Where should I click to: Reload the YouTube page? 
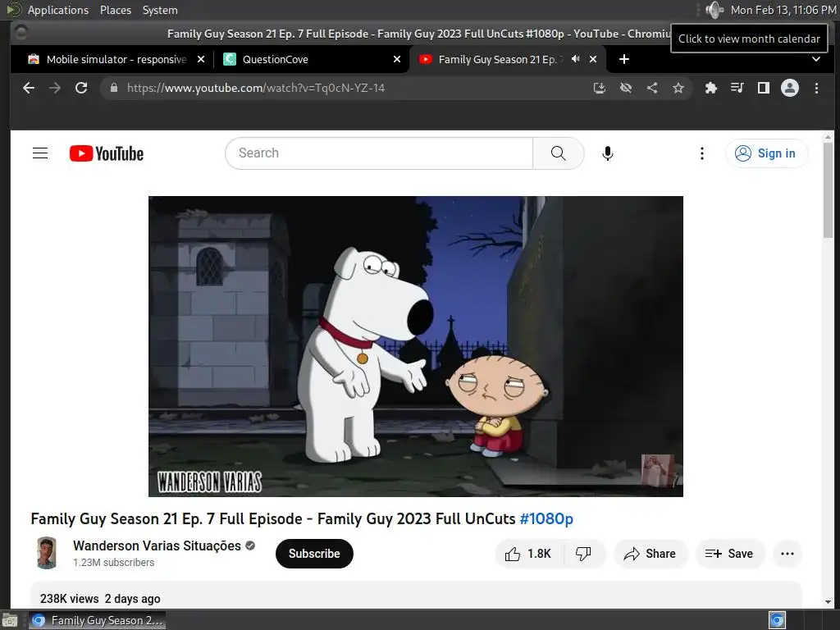click(81, 88)
